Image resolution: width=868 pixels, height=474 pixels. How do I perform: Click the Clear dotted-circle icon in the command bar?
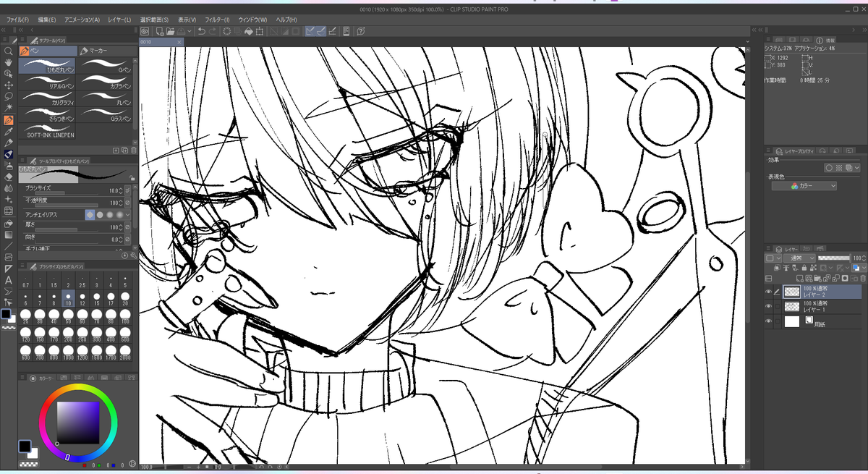[226, 31]
